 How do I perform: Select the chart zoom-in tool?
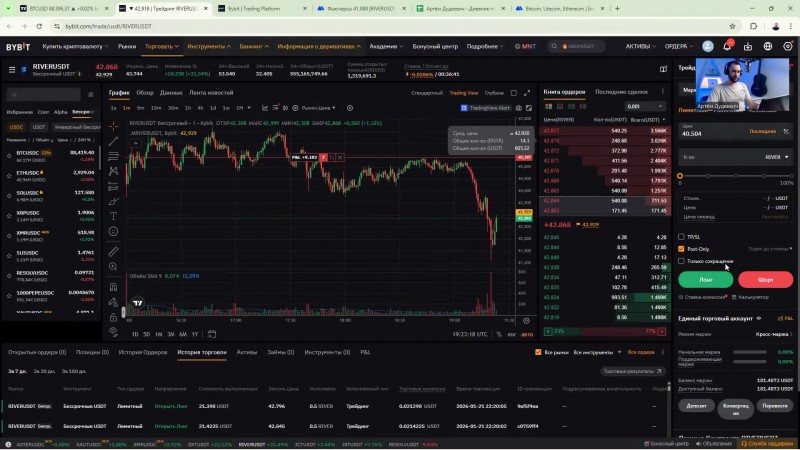113,266
